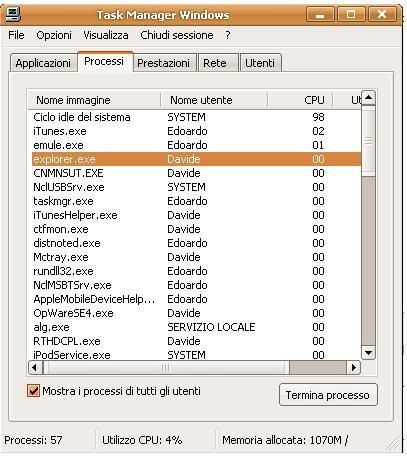The image size is (407, 460).
Task: Close the Task Manager window
Action: [382, 15]
